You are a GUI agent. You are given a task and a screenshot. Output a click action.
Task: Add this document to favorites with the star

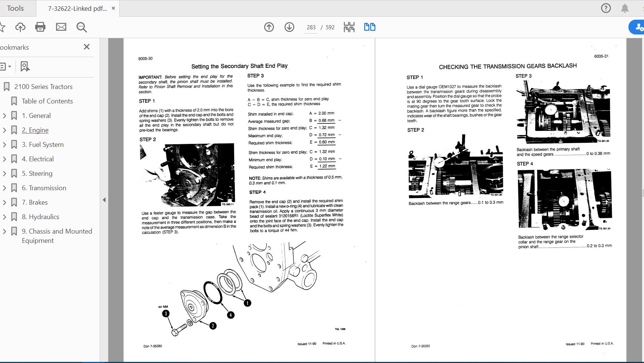tap(3, 27)
